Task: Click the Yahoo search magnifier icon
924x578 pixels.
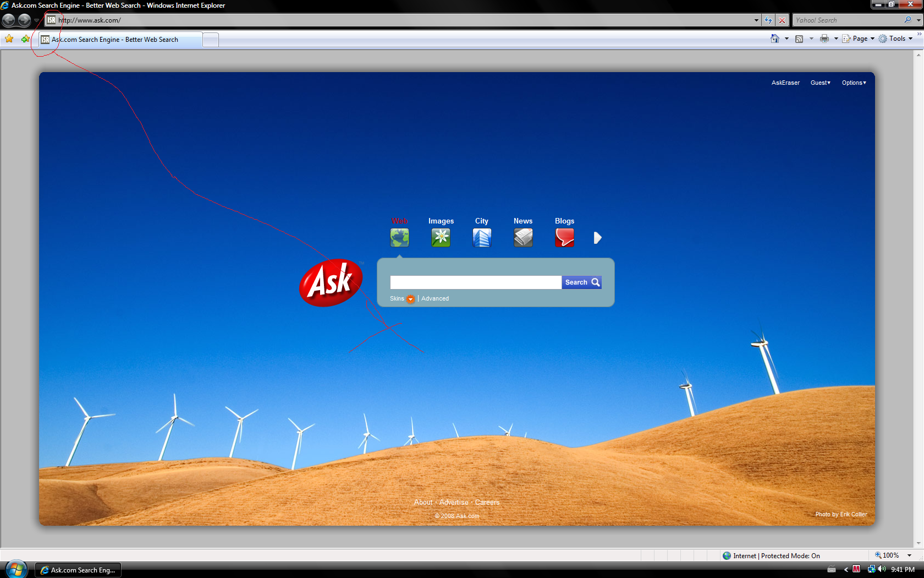Action: coord(908,20)
